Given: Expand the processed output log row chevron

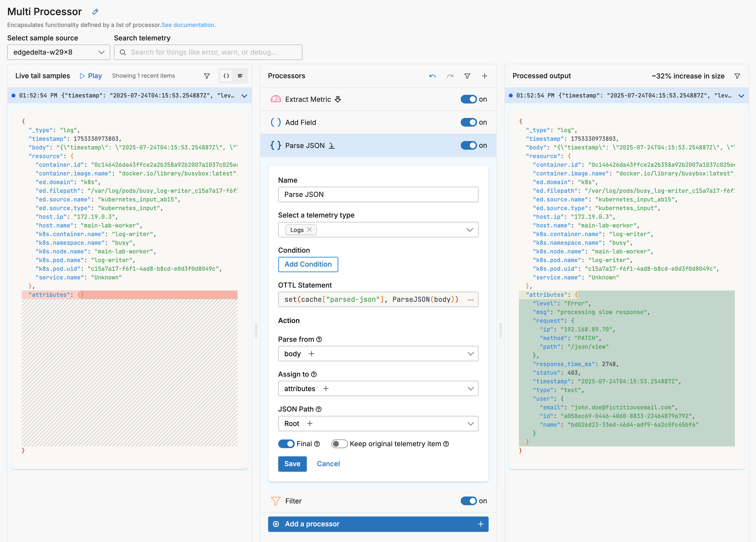Looking at the screenshot, I should [x=741, y=96].
